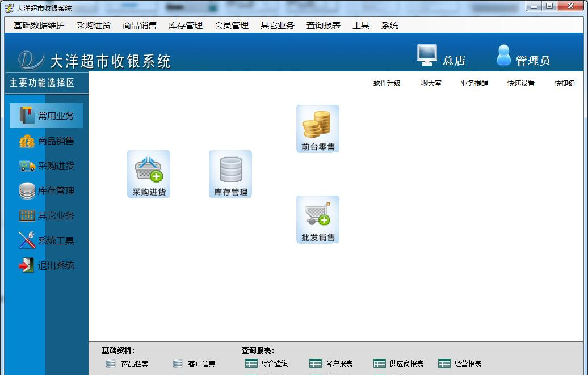This screenshot has width=588, height=390.
Task: Click the 总店 store label
Action: [x=454, y=60]
